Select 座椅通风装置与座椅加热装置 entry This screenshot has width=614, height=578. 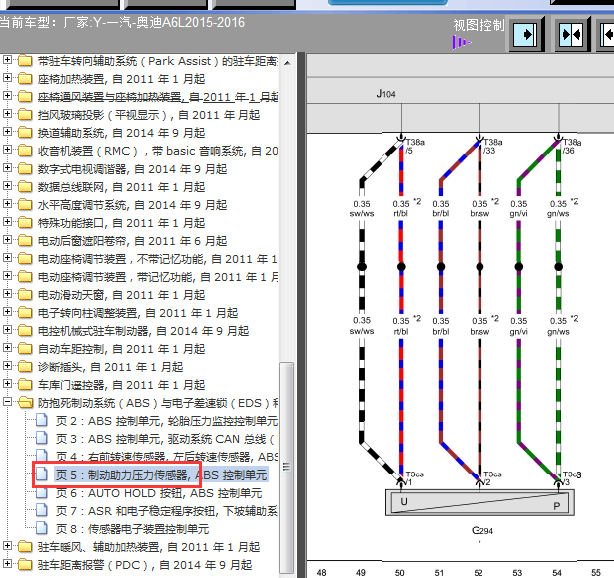click(x=158, y=97)
